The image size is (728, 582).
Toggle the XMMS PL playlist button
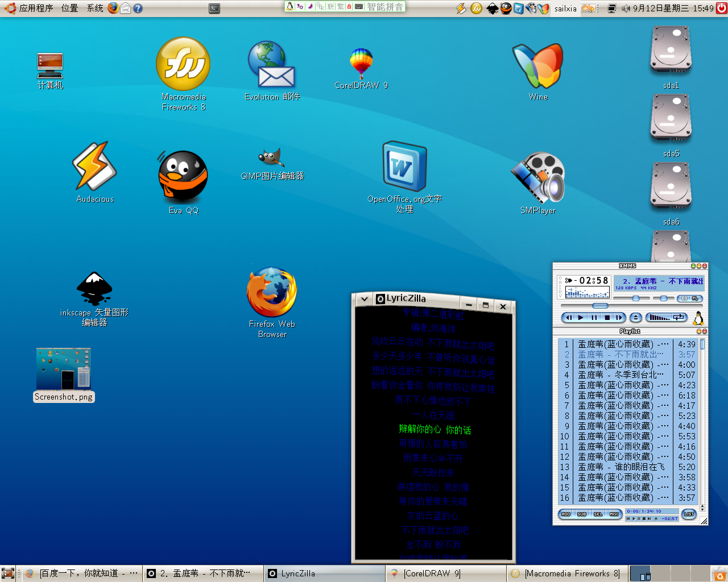696,298
